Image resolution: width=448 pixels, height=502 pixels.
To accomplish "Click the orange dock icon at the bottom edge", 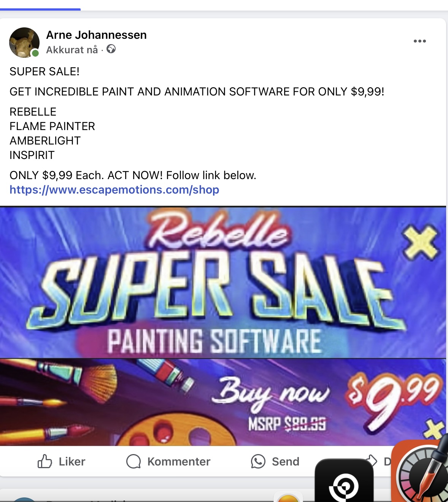I will click(288, 497).
